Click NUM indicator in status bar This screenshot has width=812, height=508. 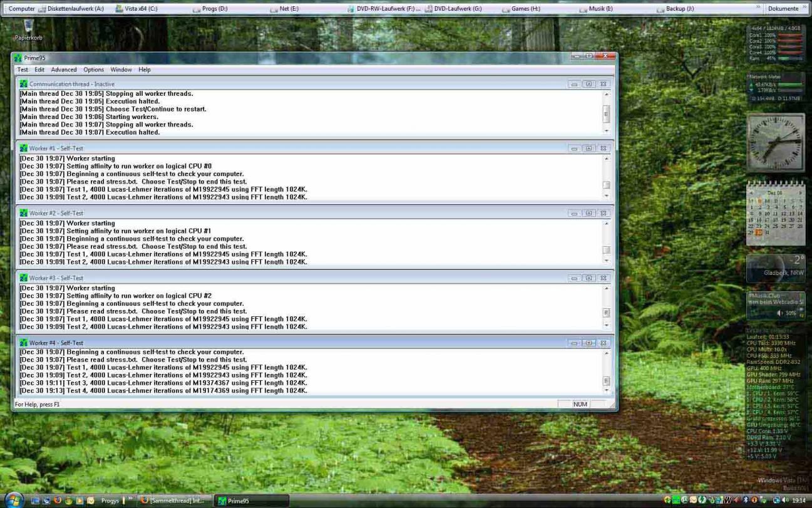tap(580, 405)
